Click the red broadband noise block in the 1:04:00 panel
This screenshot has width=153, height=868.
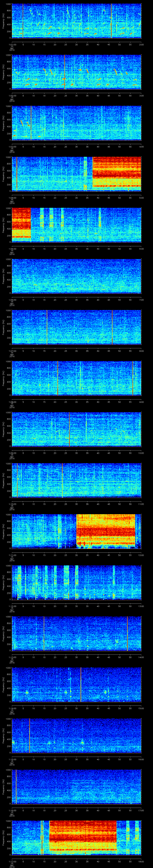[x=117, y=172]
